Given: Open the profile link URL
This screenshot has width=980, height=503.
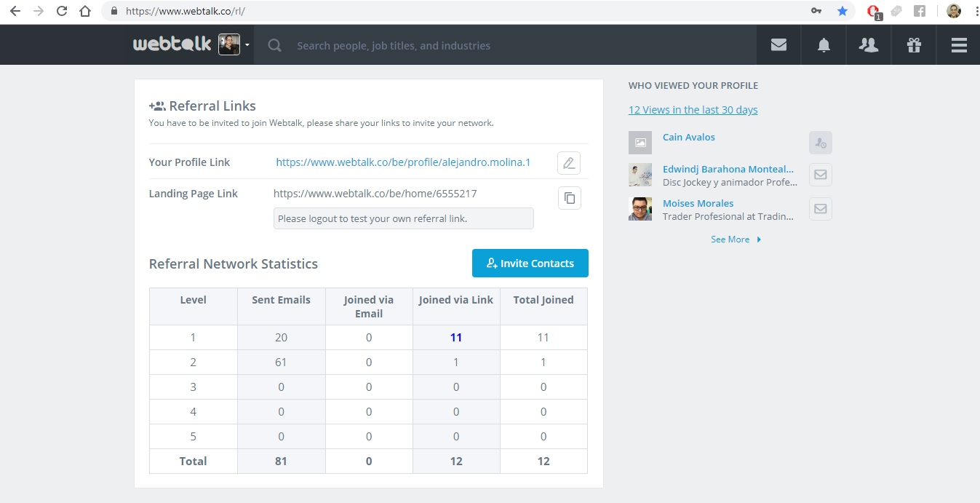Looking at the screenshot, I should click(x=403, y=162).
